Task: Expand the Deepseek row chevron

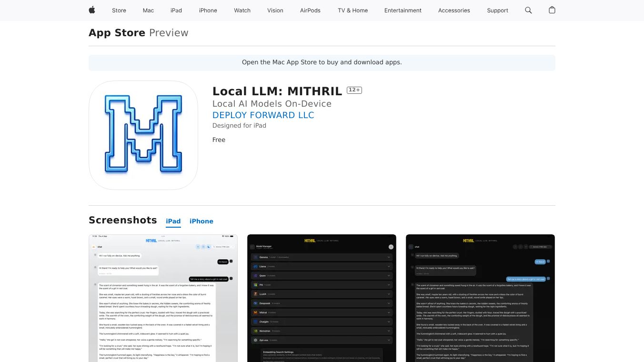Action: click(x=389, y=303)
